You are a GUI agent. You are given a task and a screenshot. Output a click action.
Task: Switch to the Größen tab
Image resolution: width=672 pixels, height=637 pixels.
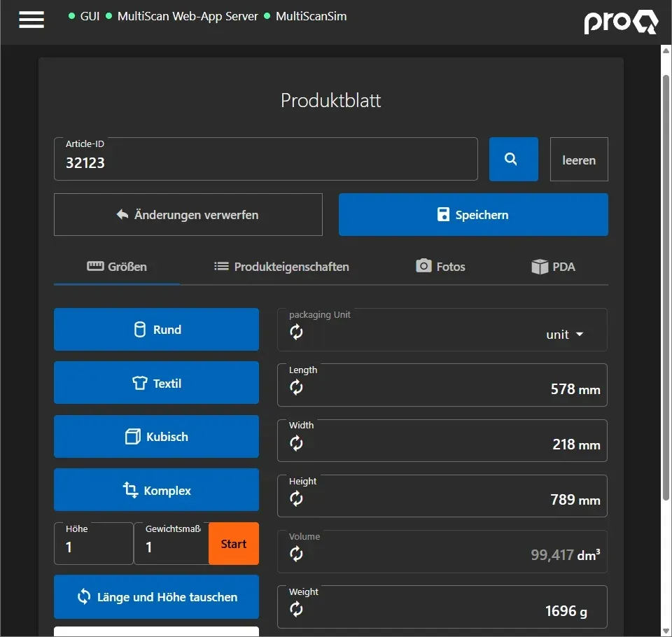117,267
